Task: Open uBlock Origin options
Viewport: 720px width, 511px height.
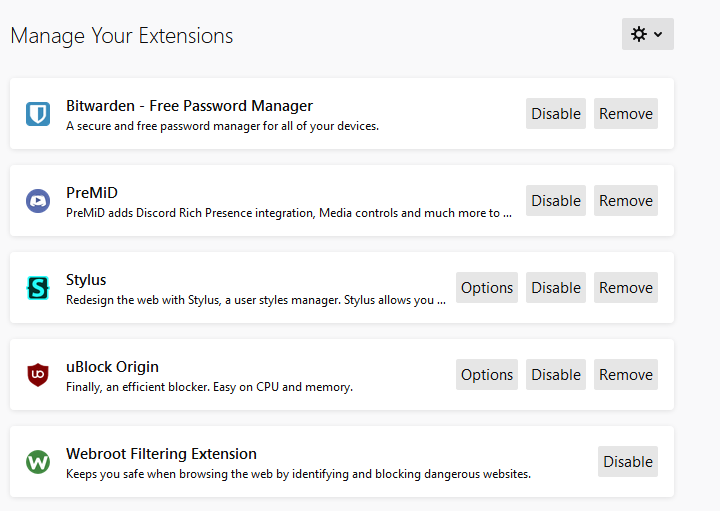Action: pyautogui.click(x=487, y=375)
